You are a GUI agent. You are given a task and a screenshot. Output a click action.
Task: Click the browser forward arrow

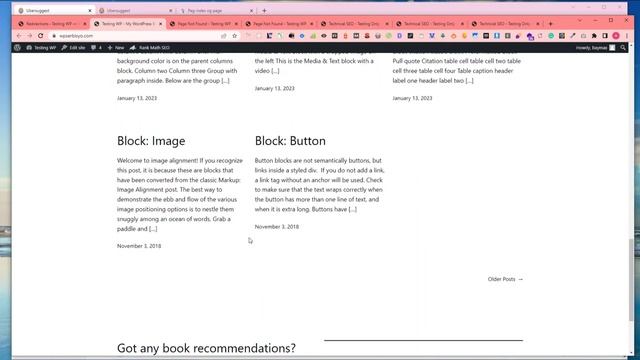30,36
